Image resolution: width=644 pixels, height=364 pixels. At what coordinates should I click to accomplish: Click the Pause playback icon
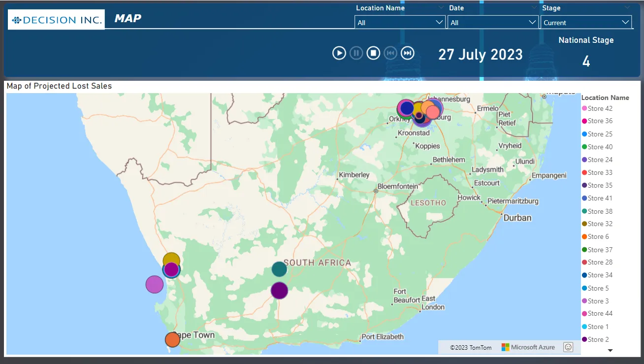tap(356, 53)
